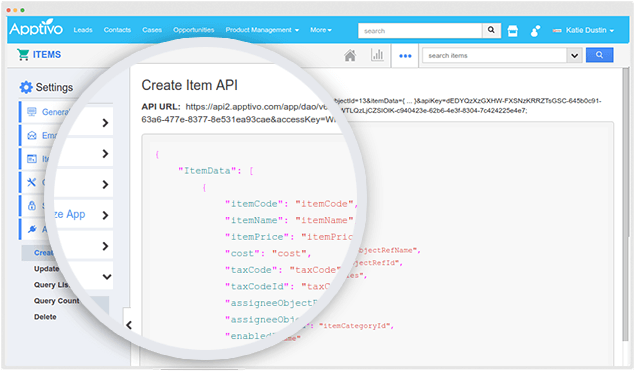Open the user contacts icon in header
The width and height of the screenshot is (635, 371).
[x=535, y=31]
